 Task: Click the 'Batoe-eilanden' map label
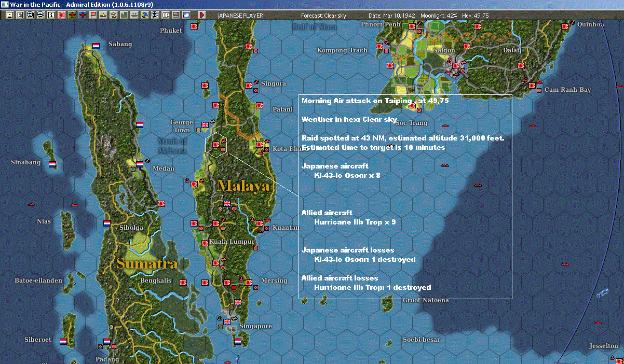[x=38, y=281]
